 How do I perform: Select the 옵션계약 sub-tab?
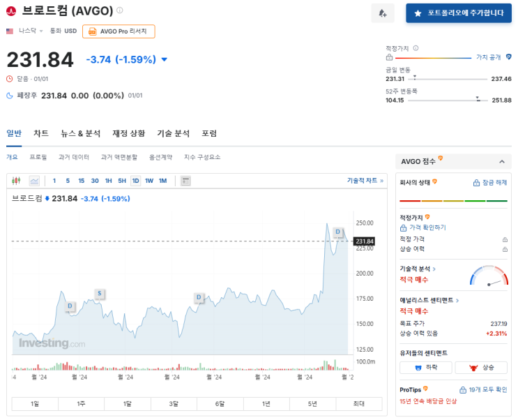coord(160,157)
